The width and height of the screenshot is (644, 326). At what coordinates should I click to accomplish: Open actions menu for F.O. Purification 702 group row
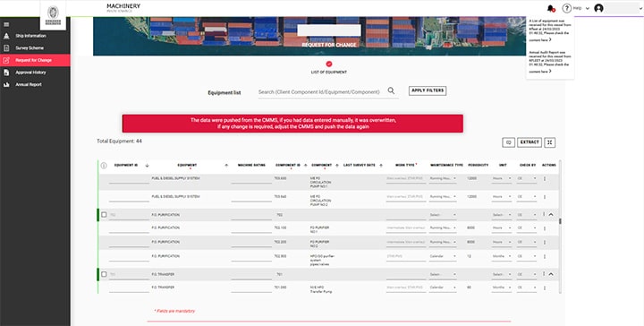[544, 215]
